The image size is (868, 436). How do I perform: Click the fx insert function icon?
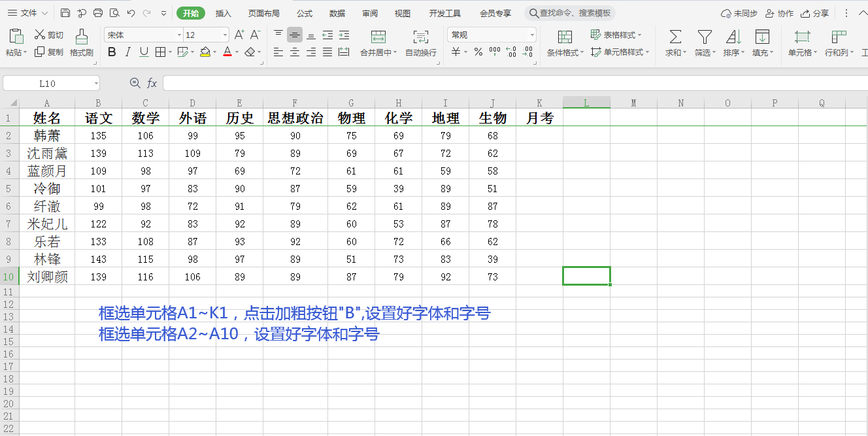(x=152, y=83)
